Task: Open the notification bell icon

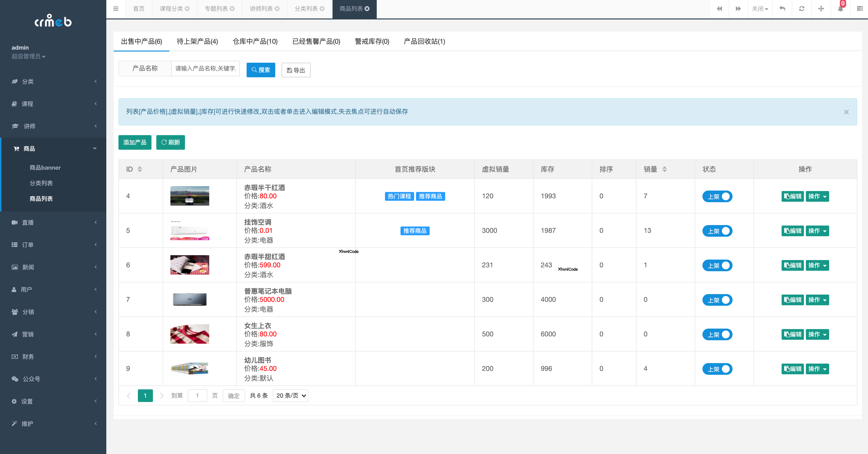Action: [x=840, y=9]
